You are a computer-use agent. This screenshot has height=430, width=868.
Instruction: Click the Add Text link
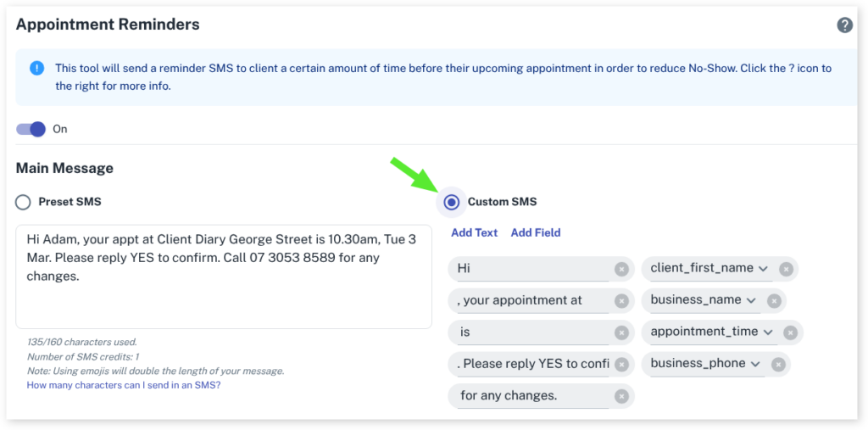click(x=474, y=232)
